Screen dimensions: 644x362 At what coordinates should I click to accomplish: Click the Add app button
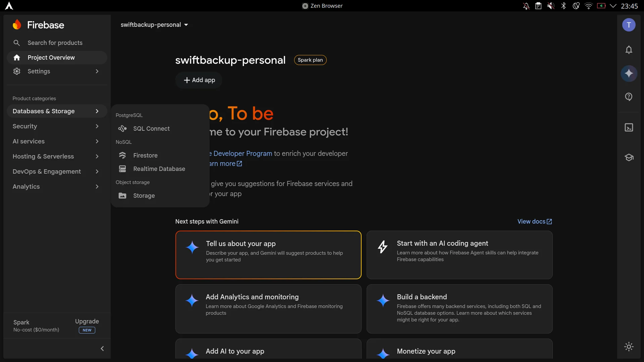(199, 80)
